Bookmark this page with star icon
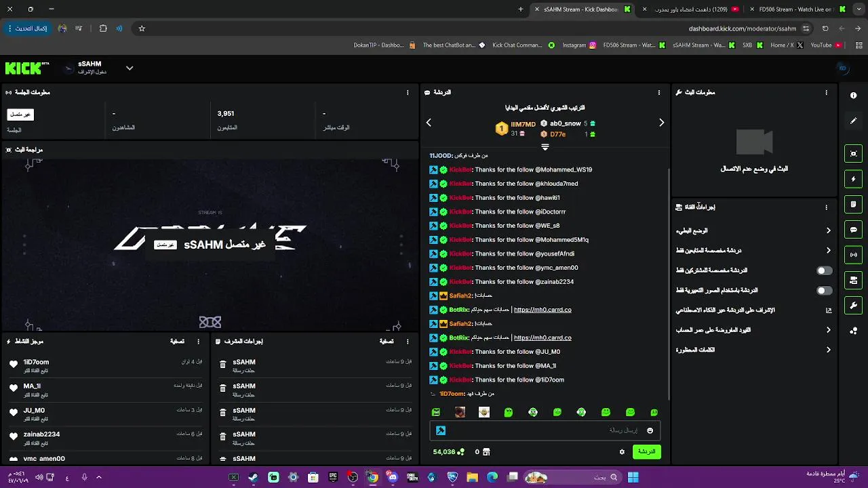868x488 pixels. pos(142,28)
